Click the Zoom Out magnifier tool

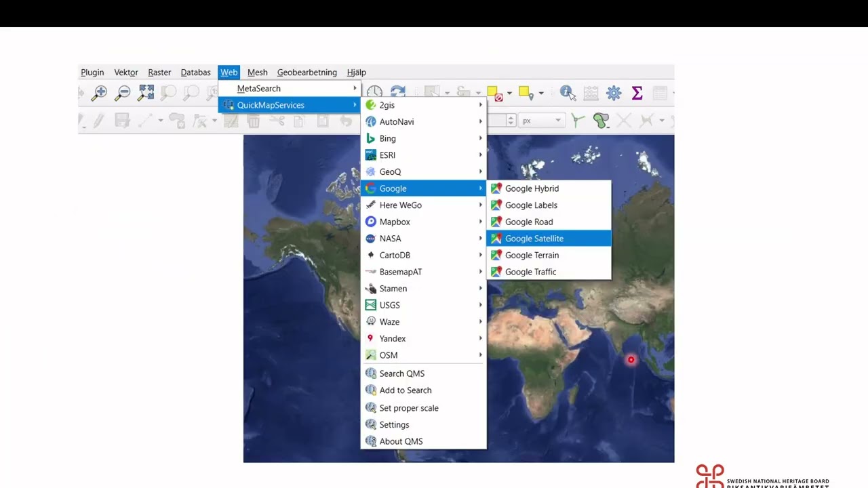tap(123, 93)
